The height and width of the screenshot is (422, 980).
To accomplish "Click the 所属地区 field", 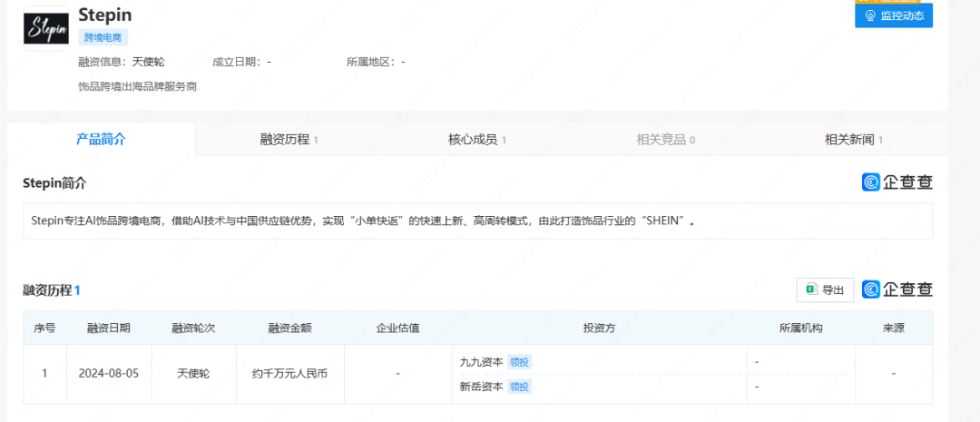I will coord(376,62).
